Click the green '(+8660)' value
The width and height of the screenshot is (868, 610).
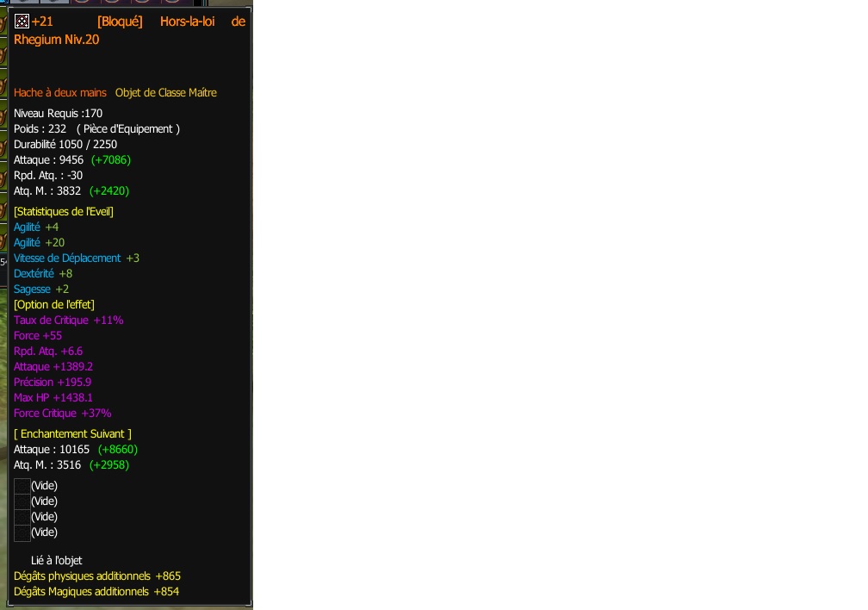(x=118, y=450)
